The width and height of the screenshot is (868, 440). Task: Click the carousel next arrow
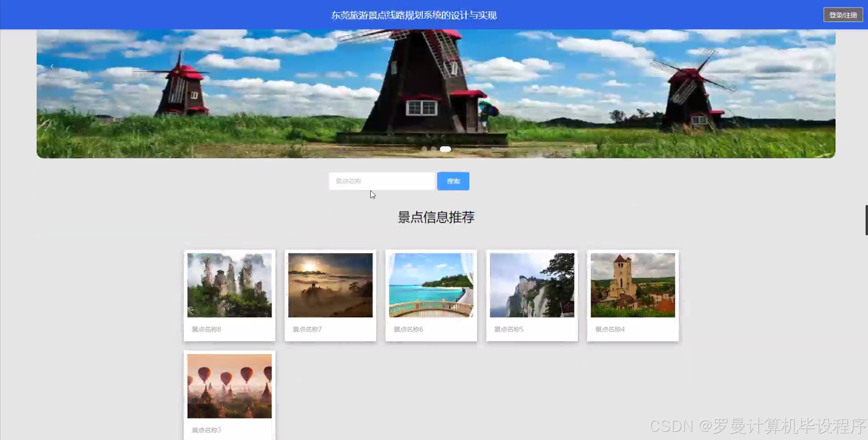(x=820, y=66)
